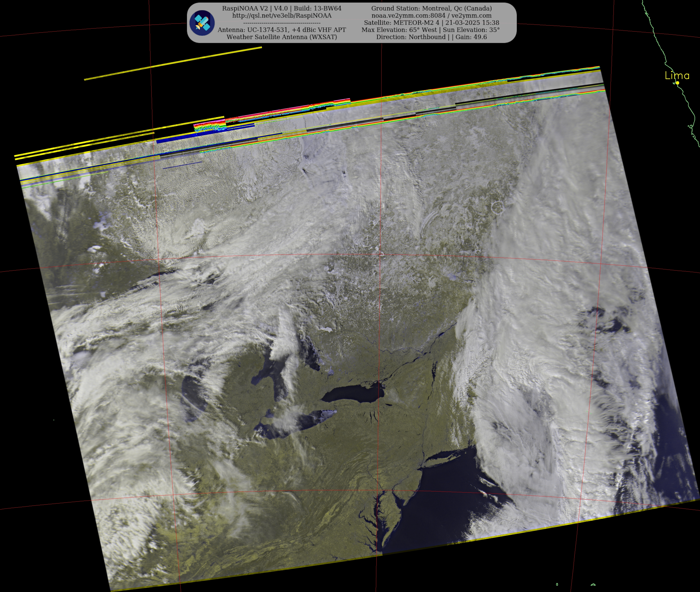Click the RaspiNOAA satellite logo icon
700x592 pixels.
(x=202, y=23)
